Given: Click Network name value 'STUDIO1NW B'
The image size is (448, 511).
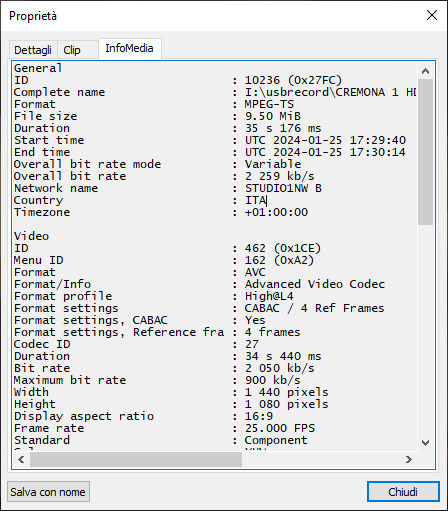Looking at the screenshot, I should point(283,188).
